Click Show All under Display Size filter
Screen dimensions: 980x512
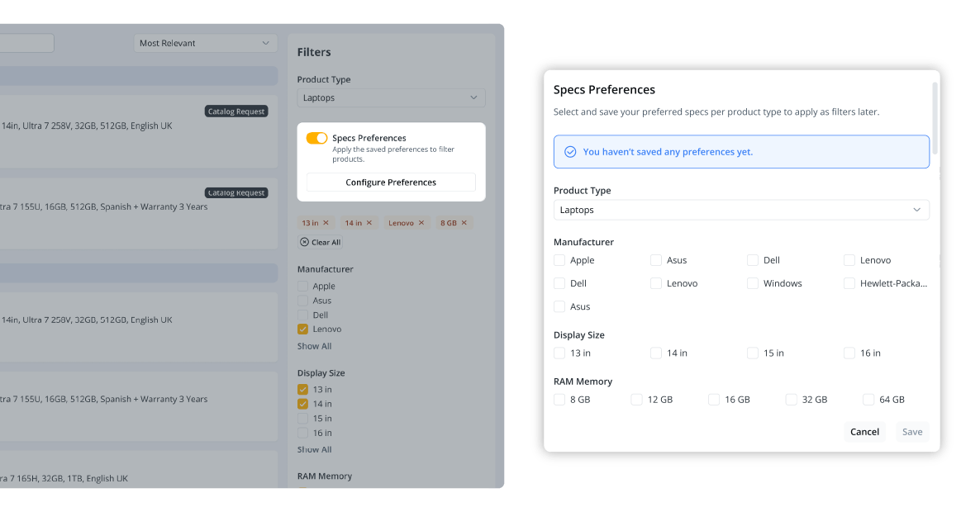(x=314, y=450)
